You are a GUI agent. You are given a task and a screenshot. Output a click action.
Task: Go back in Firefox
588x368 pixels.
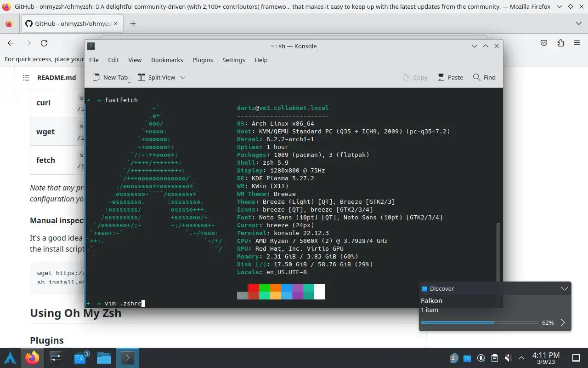click(x=11, y=43)
